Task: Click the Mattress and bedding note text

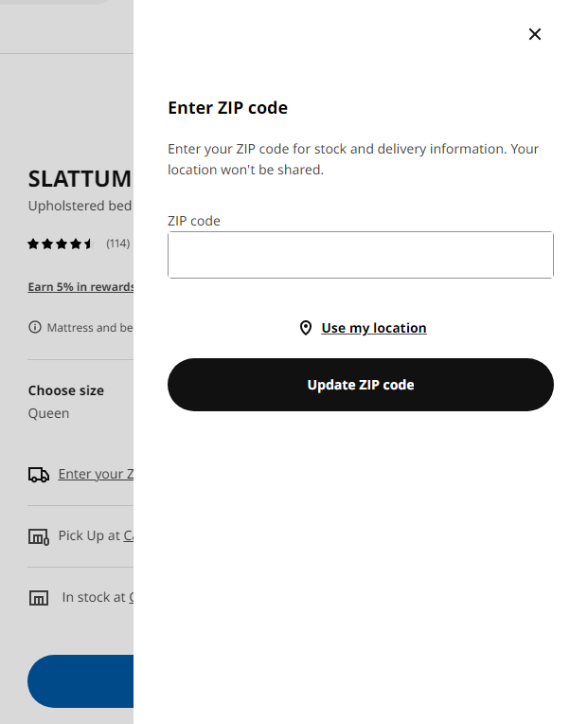Action: pyautogui.click(x=89, y=328)
